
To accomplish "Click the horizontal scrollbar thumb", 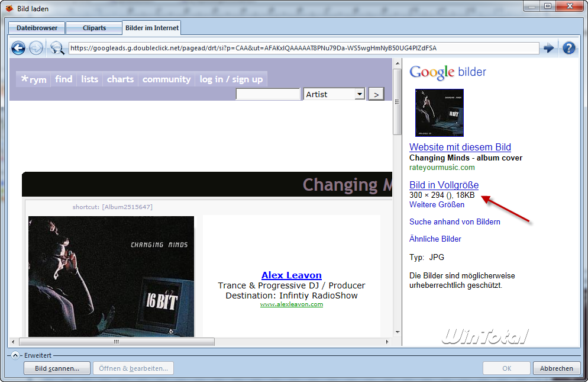I will [117, 342].
